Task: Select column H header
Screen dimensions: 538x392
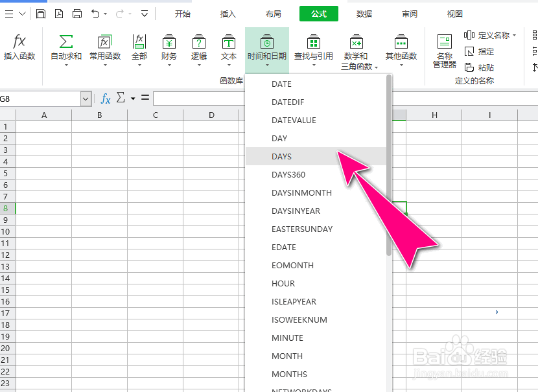Action: click(x=434, y=115)
